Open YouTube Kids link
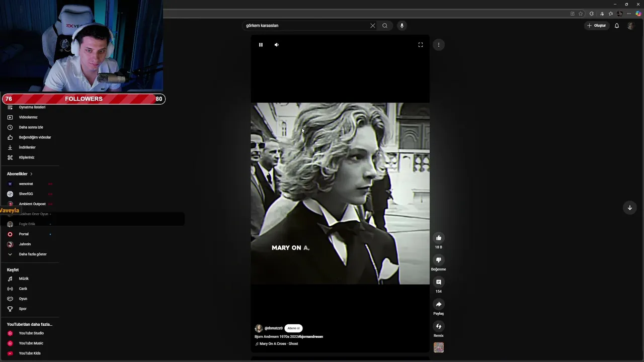The width and height of the screenshot is (644, 362). pyautogui.click(x=29, y=353)
